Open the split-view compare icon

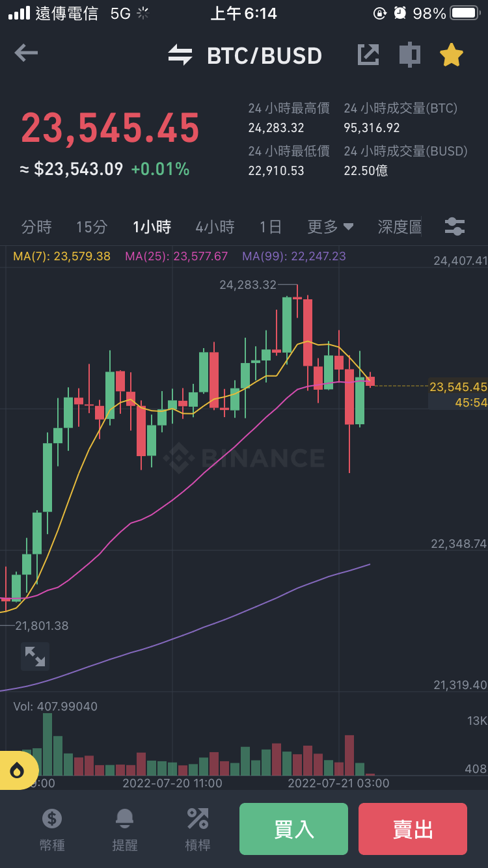pyautogui.click(x=409, y=55)
